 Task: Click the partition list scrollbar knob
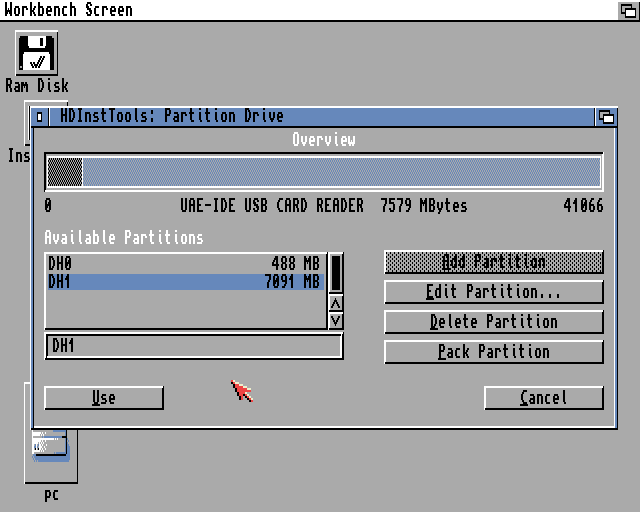point(336,271)
